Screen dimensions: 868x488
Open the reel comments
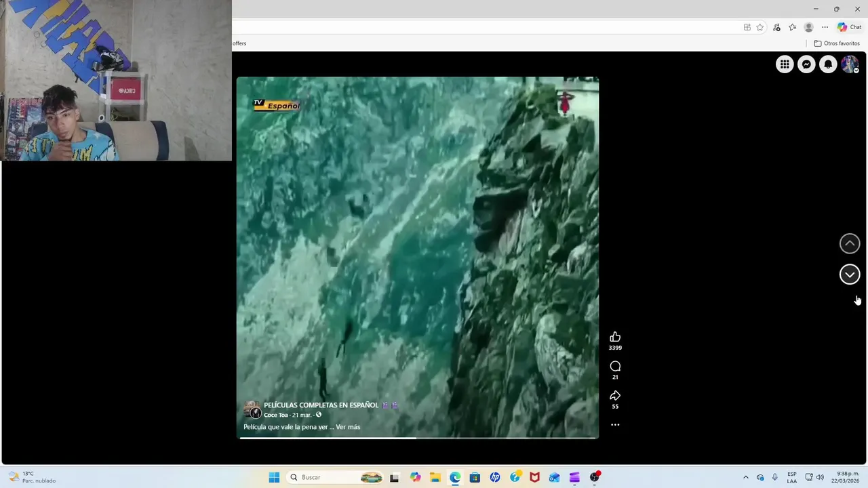[615, 367]
